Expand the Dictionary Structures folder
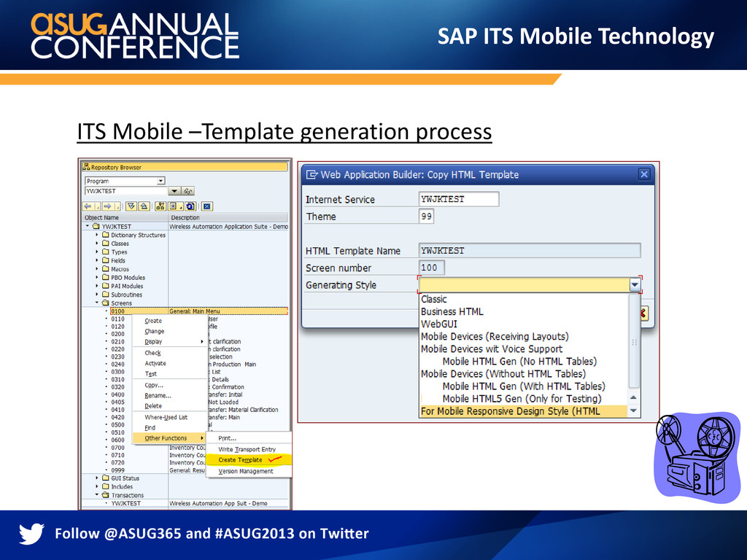The height and width of the screenshot is (560, 747). (97, 235)
